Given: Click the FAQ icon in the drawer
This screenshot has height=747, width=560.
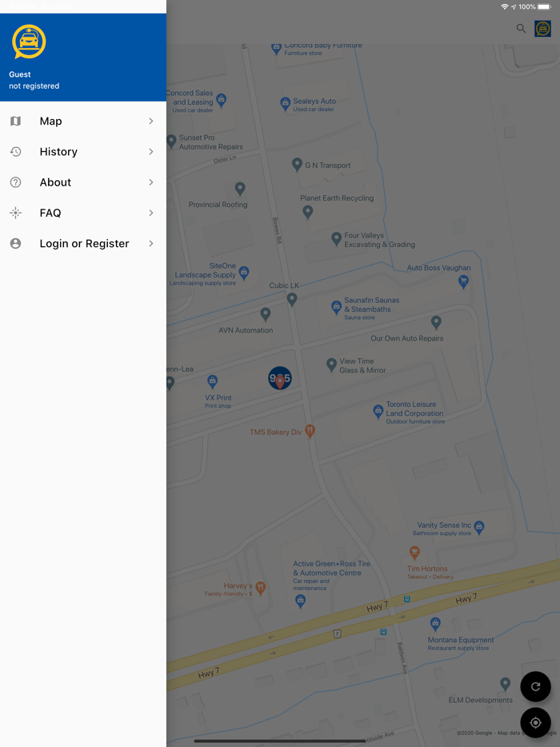Looking at the screenshot, I should (15, 213).
